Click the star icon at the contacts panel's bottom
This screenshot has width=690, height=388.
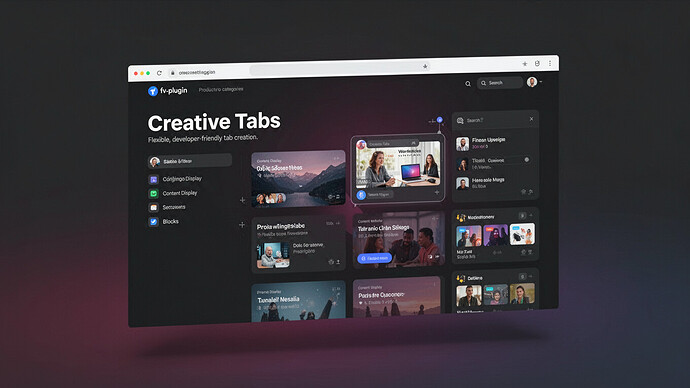[x=523, y=192]
